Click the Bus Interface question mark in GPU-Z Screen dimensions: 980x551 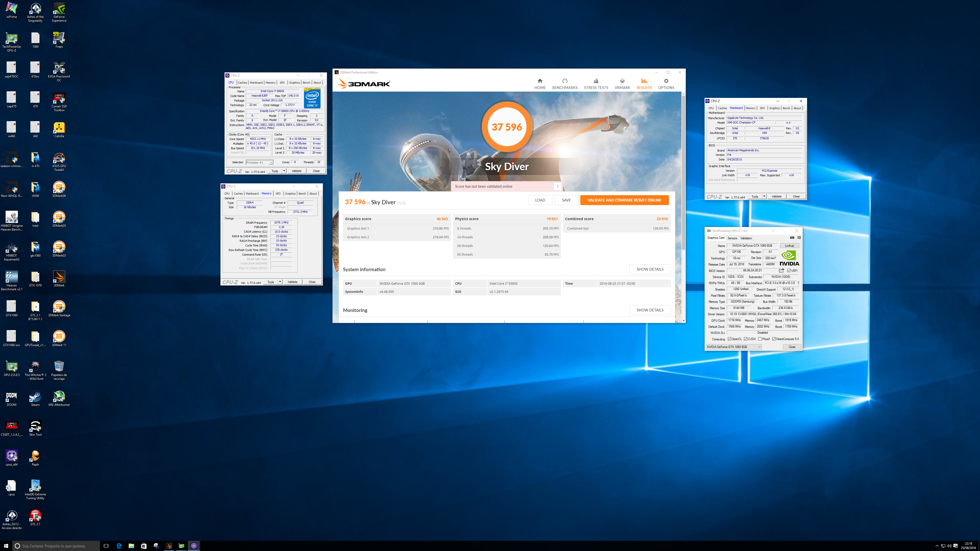798,283
